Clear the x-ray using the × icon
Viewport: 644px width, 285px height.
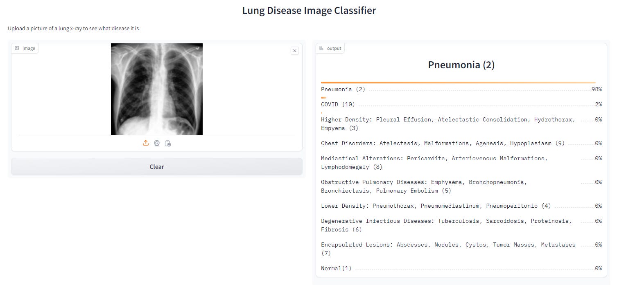(295, 50)
